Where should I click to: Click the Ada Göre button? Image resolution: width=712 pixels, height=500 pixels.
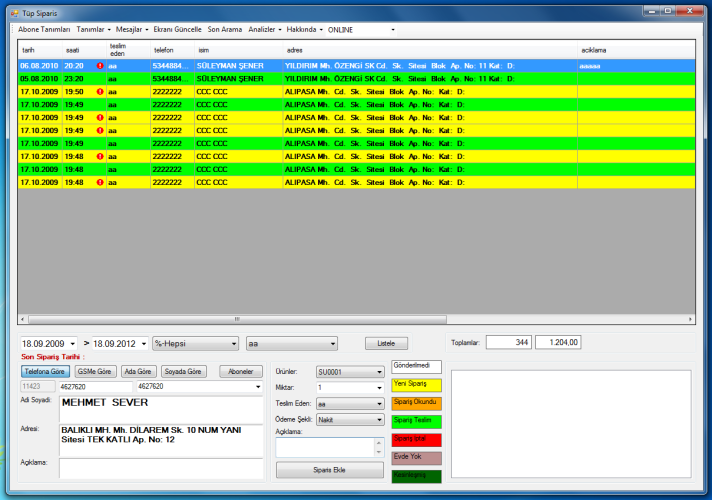coord(138,371)
